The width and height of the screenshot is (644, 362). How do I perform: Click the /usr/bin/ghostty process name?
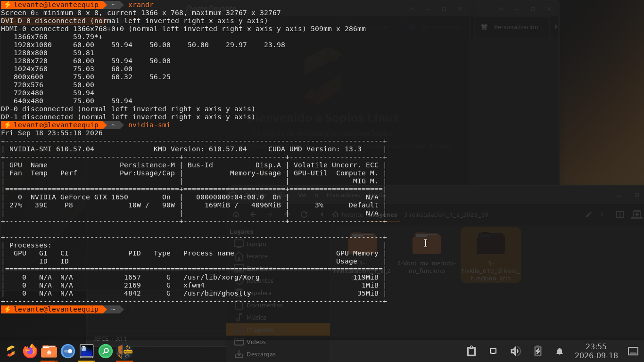(217, 293)
